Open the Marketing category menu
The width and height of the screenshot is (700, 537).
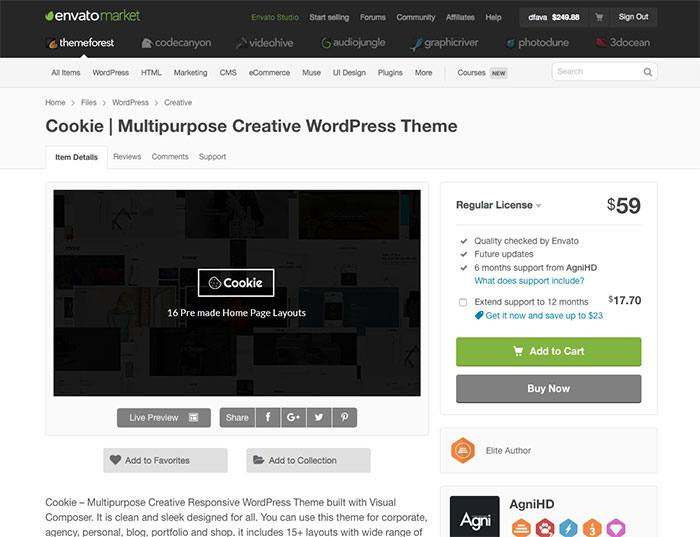point(191,72)
